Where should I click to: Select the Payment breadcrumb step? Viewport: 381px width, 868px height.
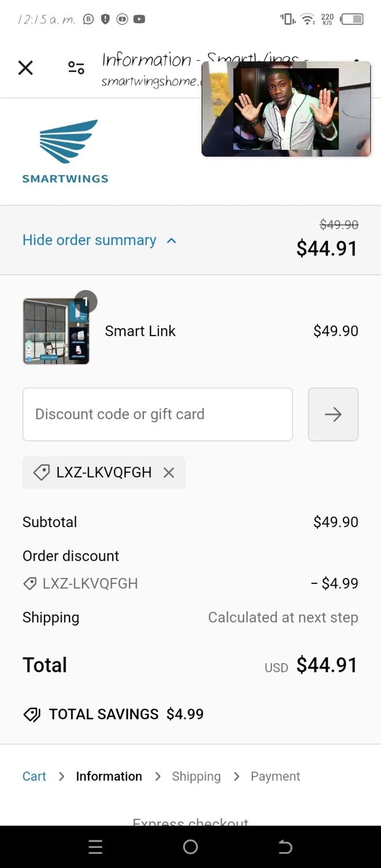pyautogui.click(x=275, y=777)
